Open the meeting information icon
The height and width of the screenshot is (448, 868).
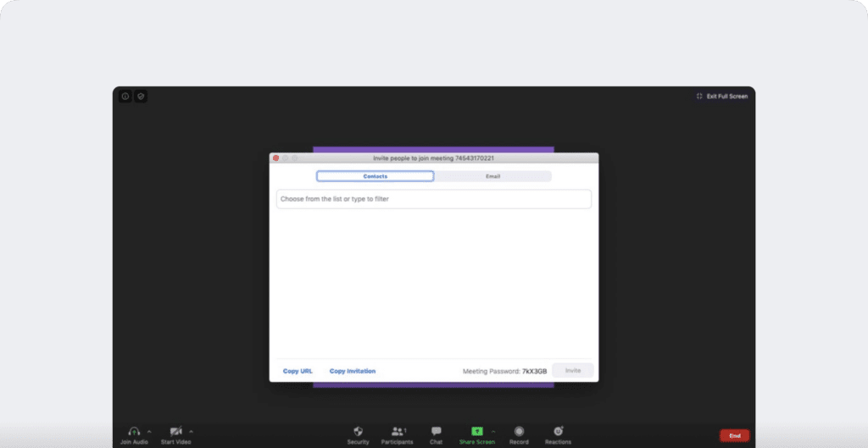[125, 97]
